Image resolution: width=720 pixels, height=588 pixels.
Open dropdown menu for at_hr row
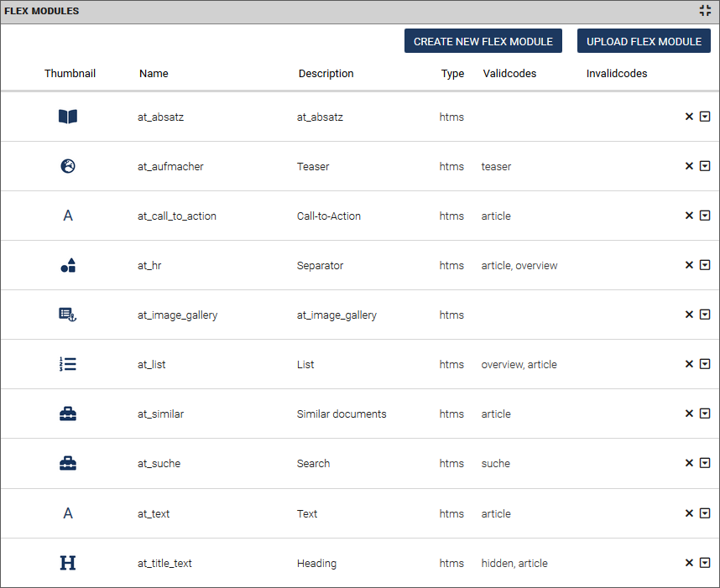(x=705, y=265)
